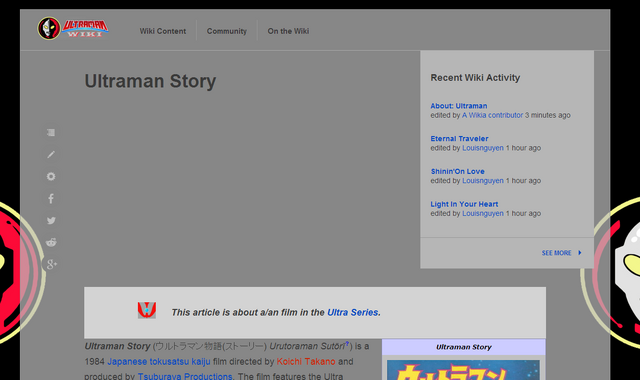Follow the Japanese link in article
640x380 pixels.
click(x=127, y=361)
